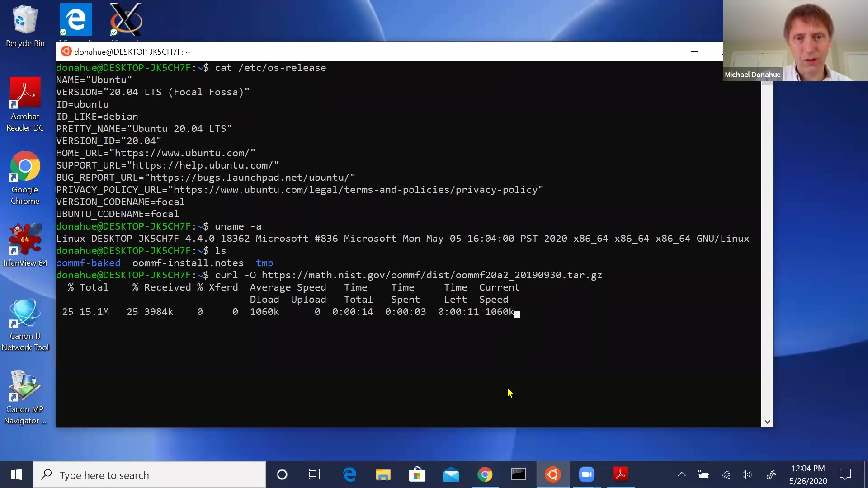868x488 pixels.
Task: Click the Windows Start button
Action: pyautogui.click(x=16, y=474)
